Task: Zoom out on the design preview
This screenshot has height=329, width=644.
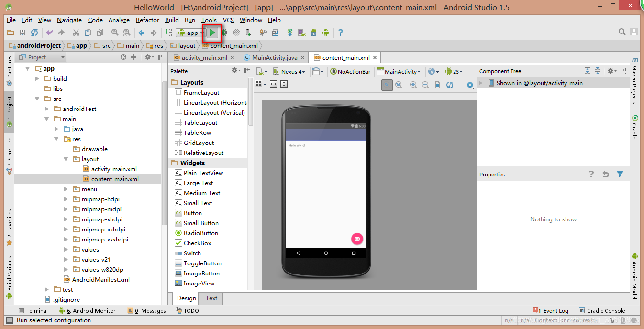Action: 425,85
